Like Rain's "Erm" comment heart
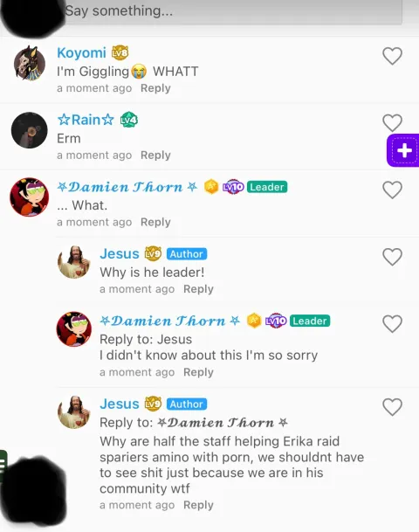Viewport: 419px width, 532px height. tap(392, 123)
